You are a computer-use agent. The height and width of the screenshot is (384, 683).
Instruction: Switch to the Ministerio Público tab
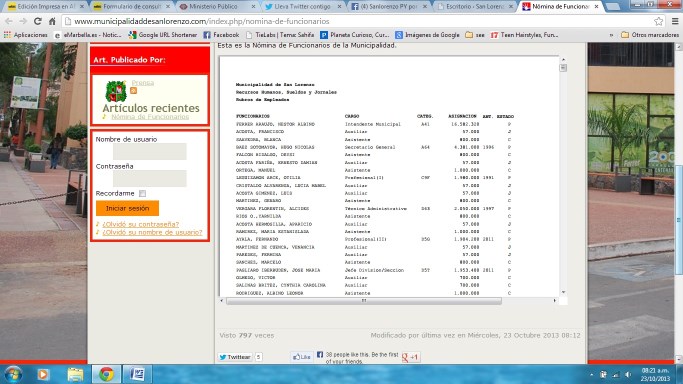coord(217,7)
